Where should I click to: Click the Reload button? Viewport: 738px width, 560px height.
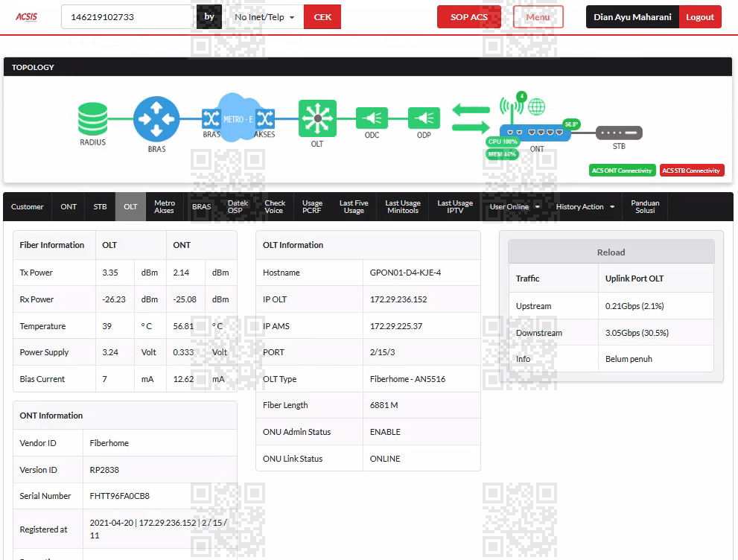[611, 252]
